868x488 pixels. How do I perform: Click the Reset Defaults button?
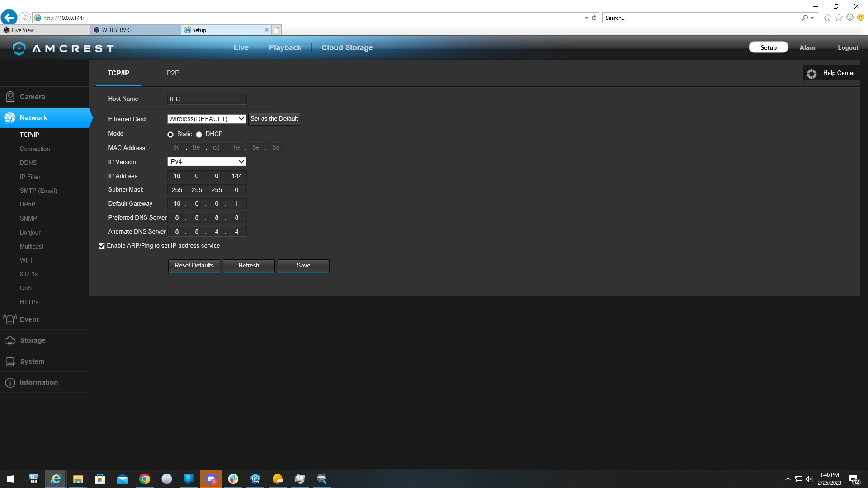coord(194,266)
